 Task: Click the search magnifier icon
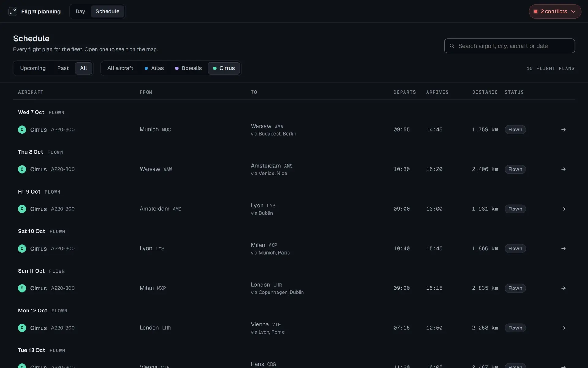[x=452, y=46]
